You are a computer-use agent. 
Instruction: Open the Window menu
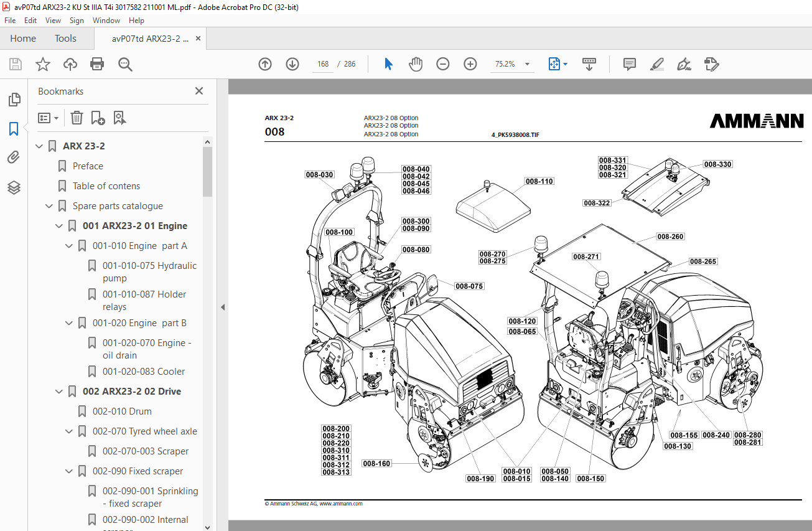106,21
